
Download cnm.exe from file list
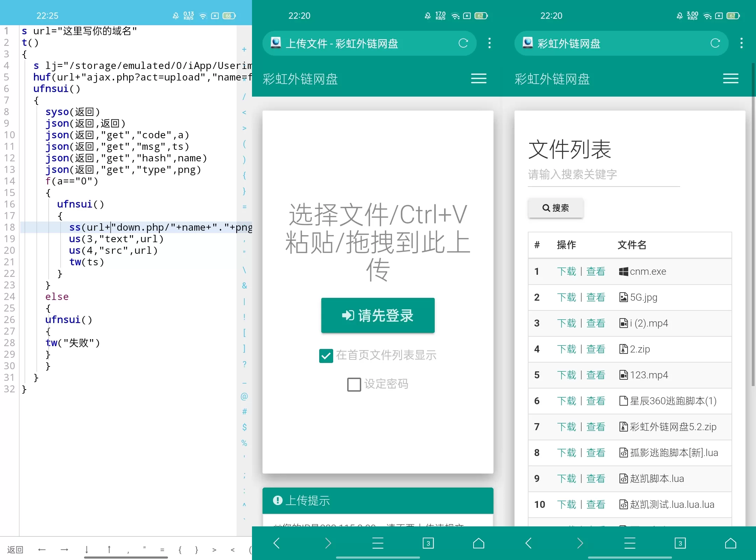566,272
